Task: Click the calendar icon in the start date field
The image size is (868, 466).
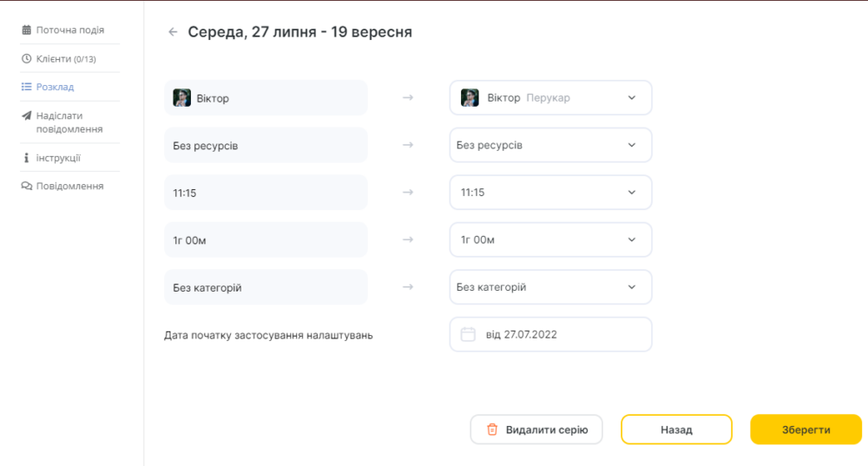Action: pos(468,334)
